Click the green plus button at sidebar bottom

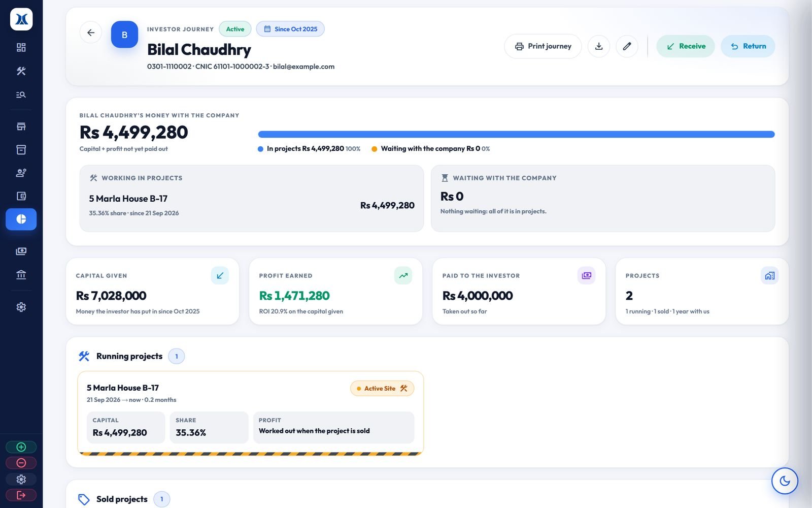click(21, 447)
